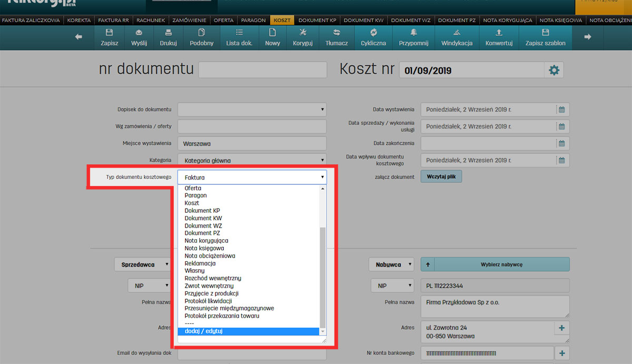The image size is (632, 364).
Task: Switch to Paragon document tab
Action: (x=253, y=21)
